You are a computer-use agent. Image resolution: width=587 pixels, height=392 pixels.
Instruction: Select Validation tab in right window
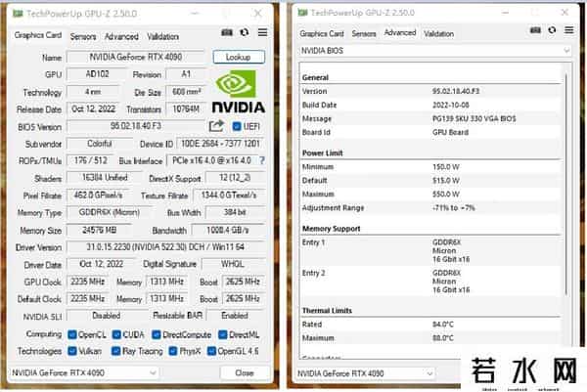coord(438,34)
